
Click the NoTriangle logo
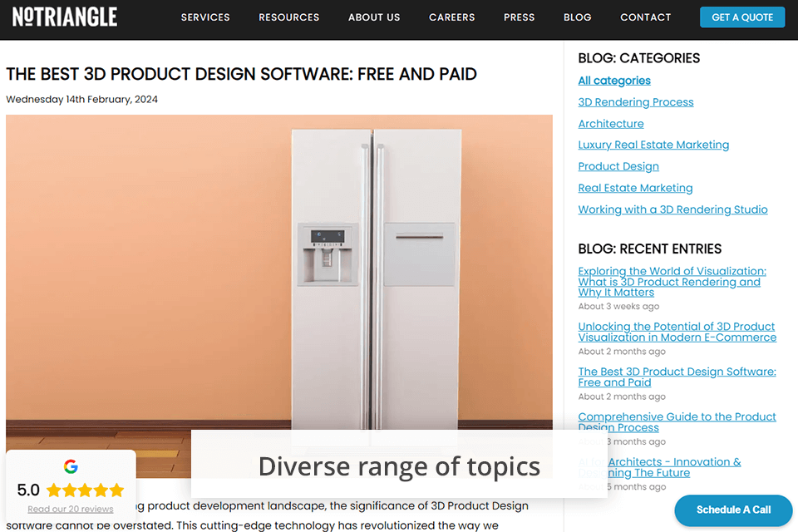pyautogui.click(x=65, y=17)
